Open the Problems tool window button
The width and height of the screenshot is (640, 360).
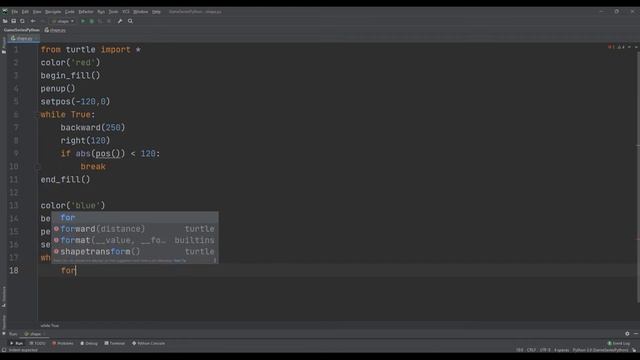click(63, 343)
